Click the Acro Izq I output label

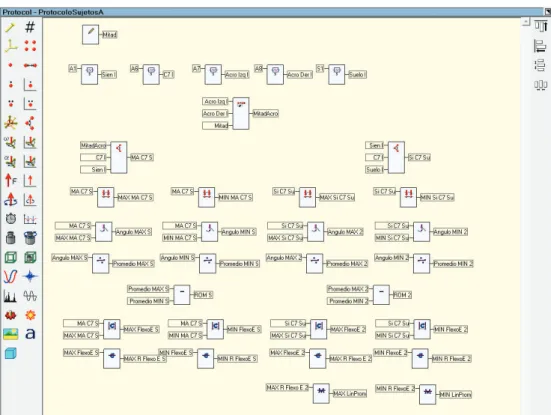[x=237, y=74]
